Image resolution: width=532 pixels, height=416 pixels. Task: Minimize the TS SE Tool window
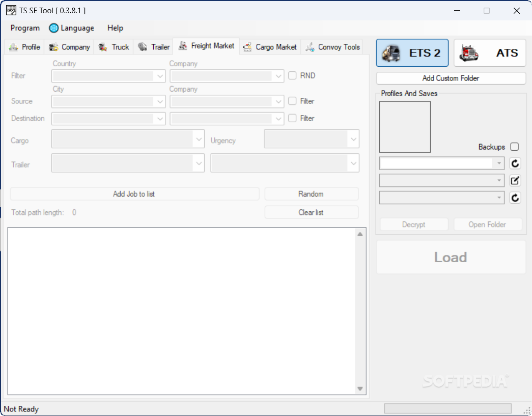click(x=457, y=11)
